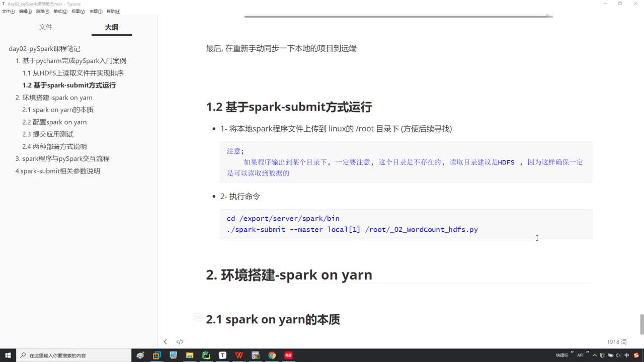The height and width of the screenshot is (362, 644).
Task: Open the Sogou input tray icon
Action: [636, 355]
